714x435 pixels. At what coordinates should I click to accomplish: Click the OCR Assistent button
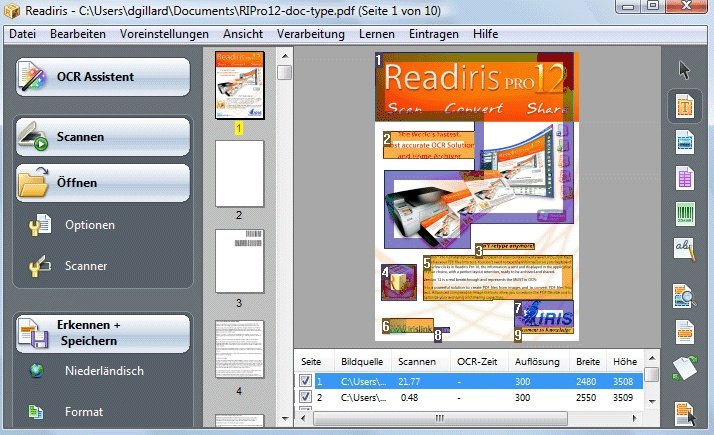103,77
